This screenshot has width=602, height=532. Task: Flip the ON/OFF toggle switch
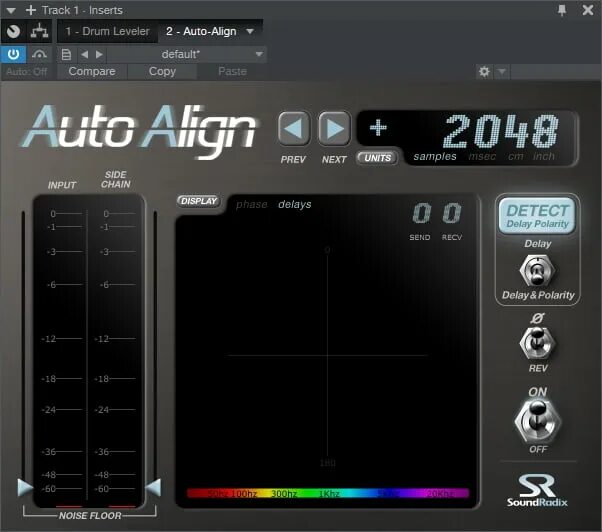[537, 420]
